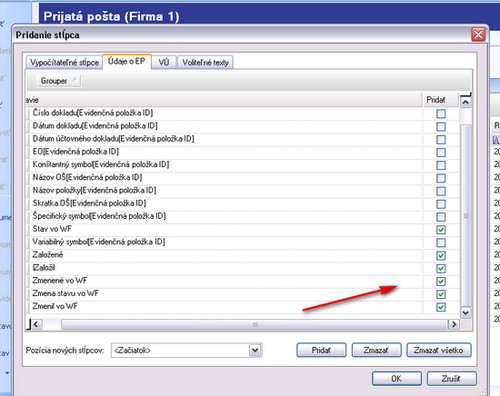The width and height of the screenshot is (500, 396).
Task: Click the Zmazať všetko button
Action: point(439,350)
